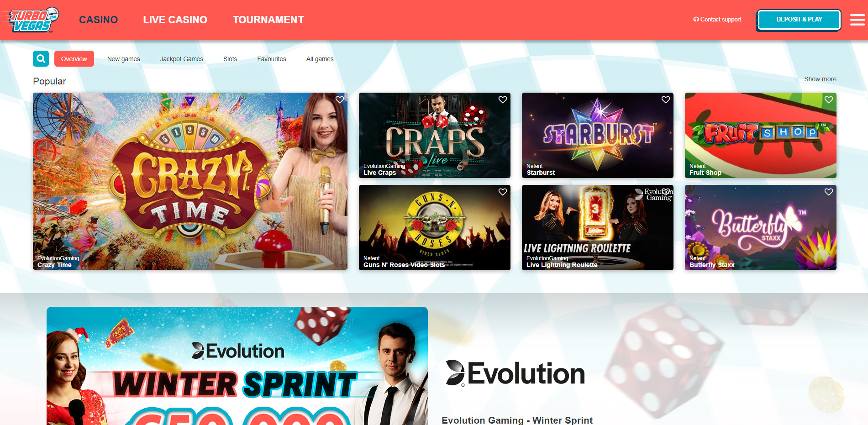Click the Contact support headset link
The height and width of the screenshot is (425, 868).
pyautogui.click(x=717, y=19)
